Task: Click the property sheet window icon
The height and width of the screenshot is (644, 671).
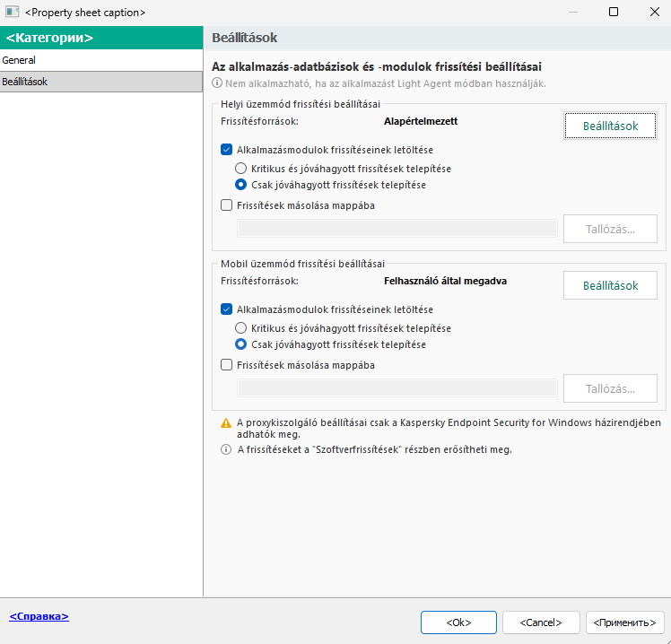Action: point(13,13)
